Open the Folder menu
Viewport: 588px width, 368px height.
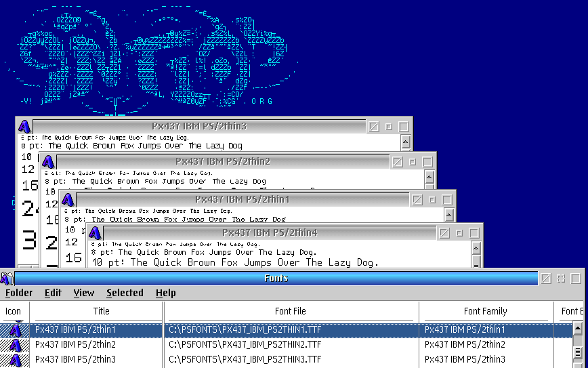tap(19, 293)
